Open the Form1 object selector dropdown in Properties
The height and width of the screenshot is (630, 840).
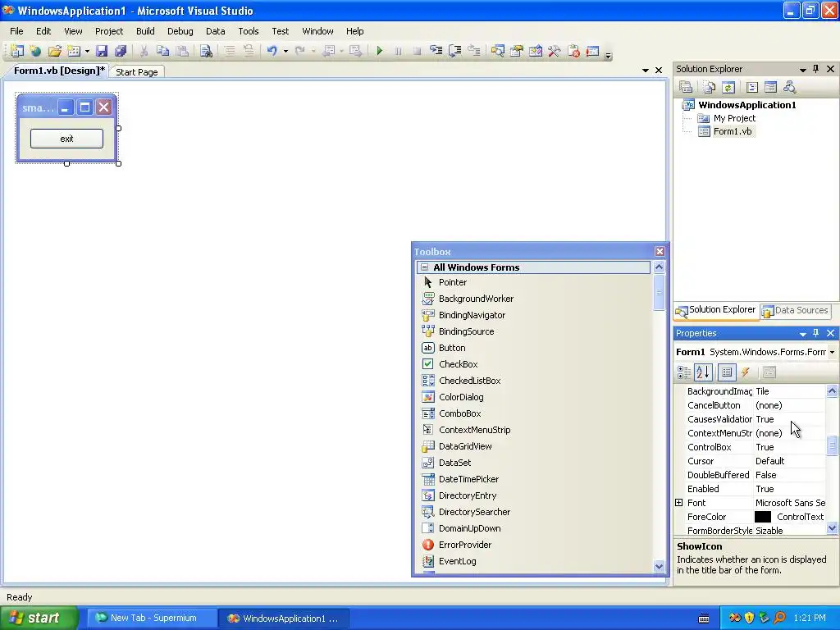coord(832,352)
